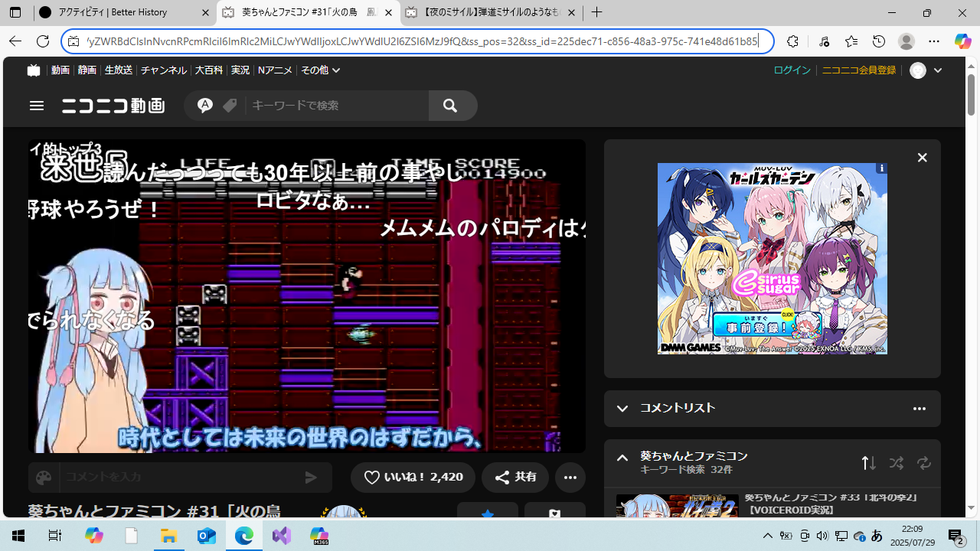The image size is (980, 551).
Task: Open Outlook from the taskbar
Action: point(207,536)
